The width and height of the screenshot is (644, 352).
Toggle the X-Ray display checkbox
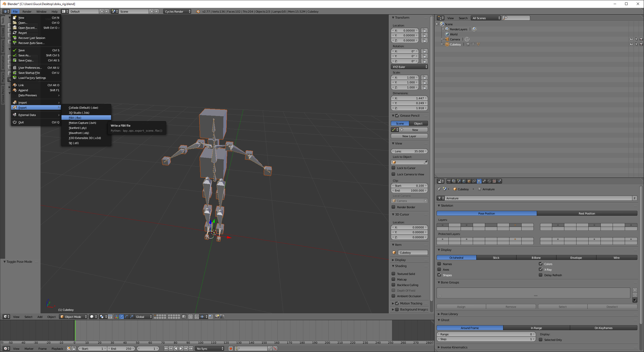tap(541, 269)
